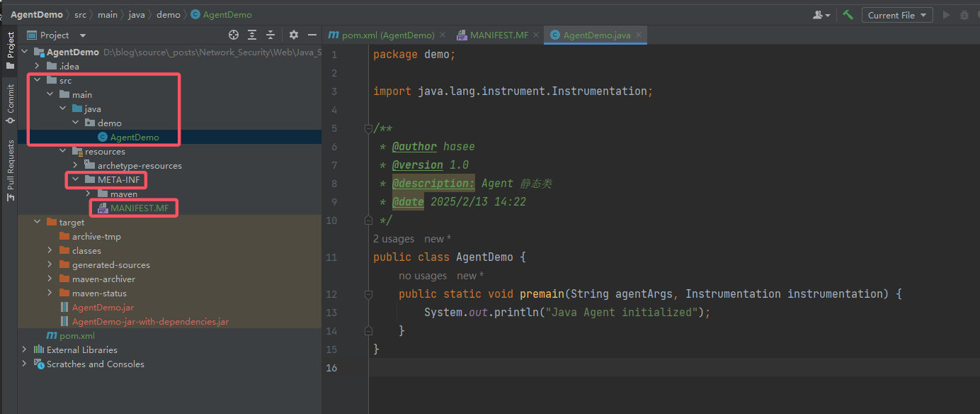Click the AgentDemo class icon in project tree
Image resolution: width=980 pixels, height=414 pixels.
click(103, 137)
